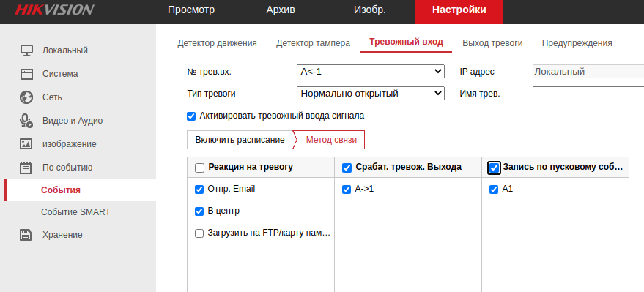644x292 pixels.
Task: Open the Хранение settings section
Action: coord(62,235)
